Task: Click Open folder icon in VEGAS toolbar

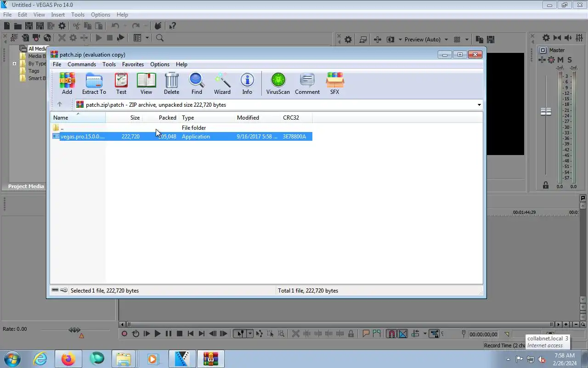Action: coord(17,26)
